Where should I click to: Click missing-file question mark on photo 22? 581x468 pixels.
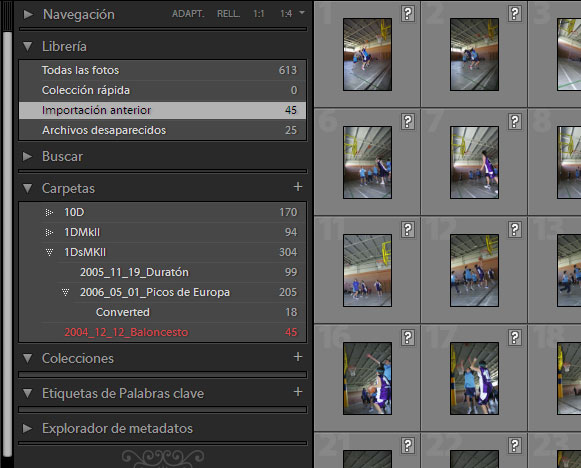[515, 445]
